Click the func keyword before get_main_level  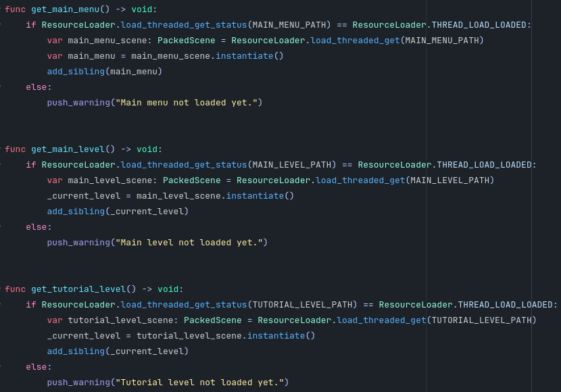coord(16,149)
